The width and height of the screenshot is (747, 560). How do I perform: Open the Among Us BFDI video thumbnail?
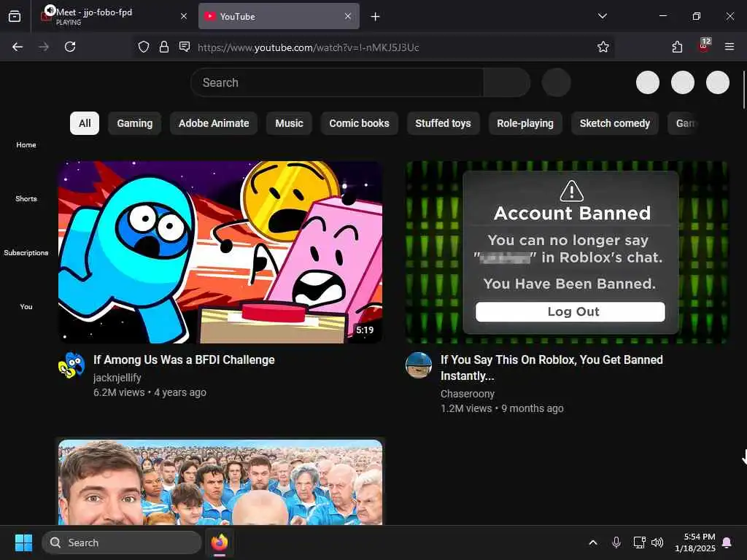tap(220, 252)
